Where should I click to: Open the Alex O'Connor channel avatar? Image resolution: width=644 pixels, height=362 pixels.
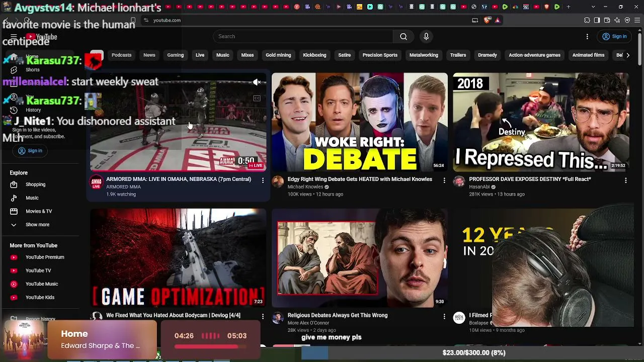(278, 318)
